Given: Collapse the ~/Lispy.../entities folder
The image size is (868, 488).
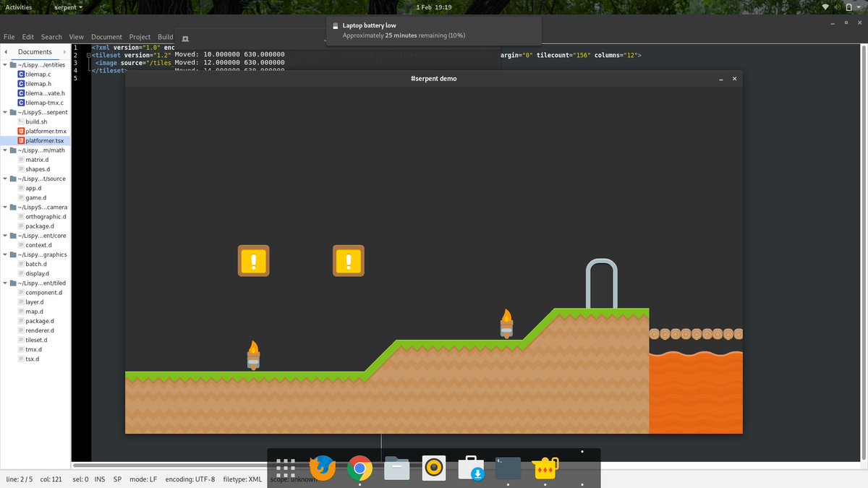Looking at the screenshot, I should coord(5,65).
